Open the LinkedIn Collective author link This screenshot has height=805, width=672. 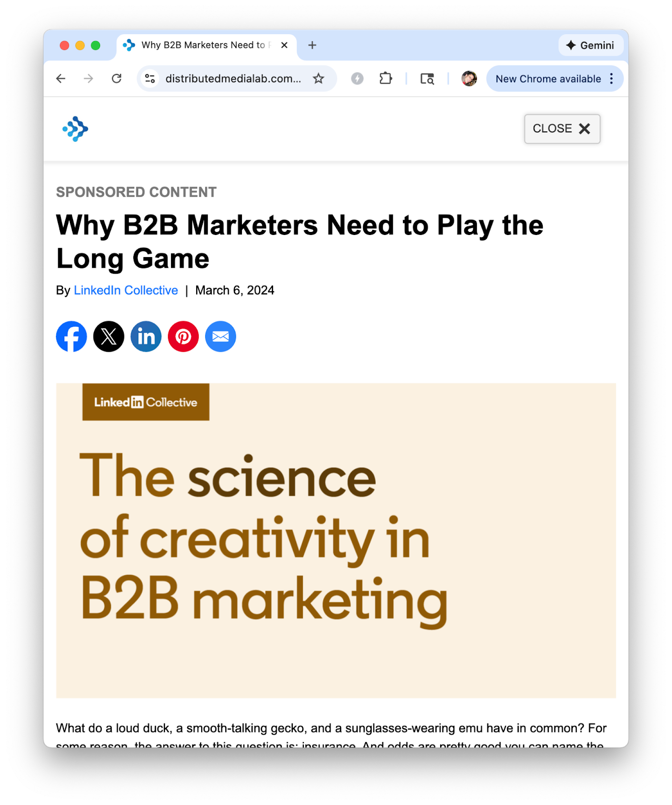[x=126, y=290]
